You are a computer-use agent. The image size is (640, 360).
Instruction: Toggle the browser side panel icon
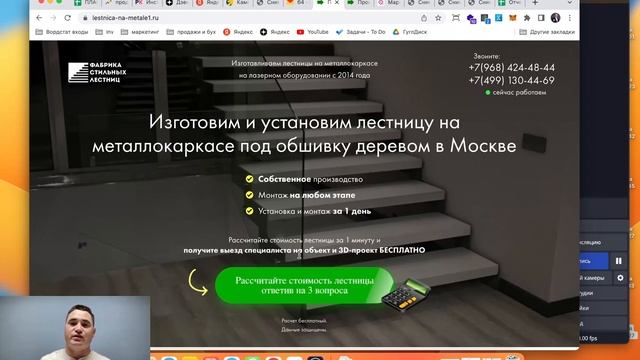(x=541, y=18)
